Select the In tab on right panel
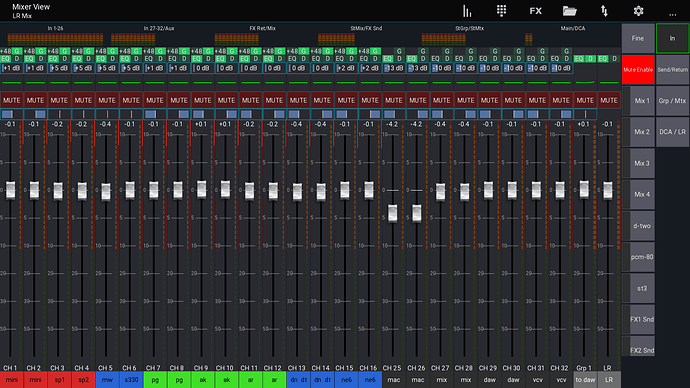This screenshot has height=388, width=690. click(672, 38)
